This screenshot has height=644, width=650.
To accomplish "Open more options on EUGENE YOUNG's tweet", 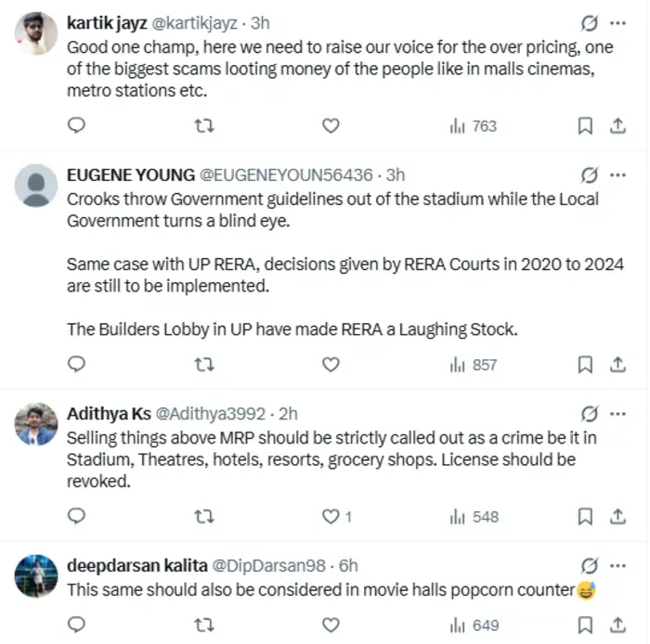I will (617, 174).
